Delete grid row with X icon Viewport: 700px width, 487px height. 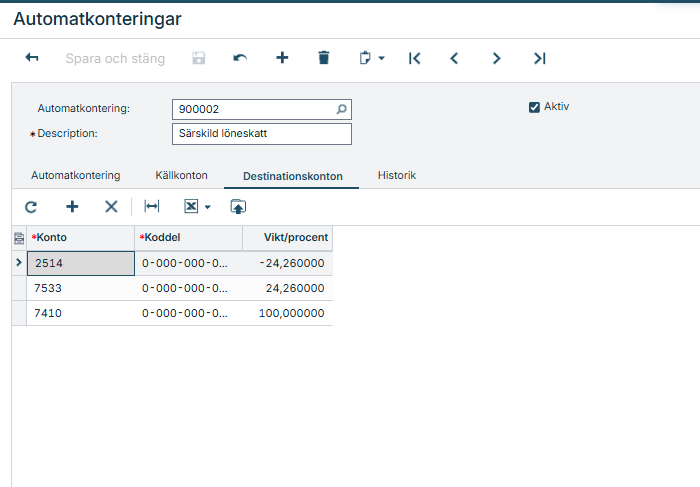(111, 207)
